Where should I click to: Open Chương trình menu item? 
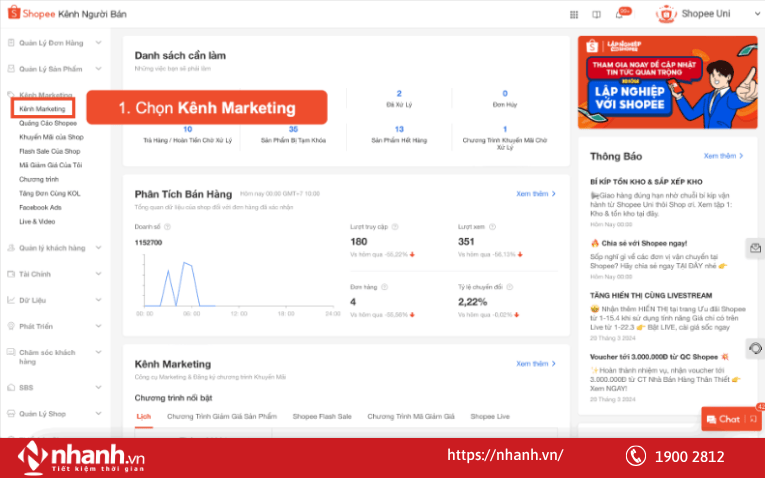coord(39,179)
